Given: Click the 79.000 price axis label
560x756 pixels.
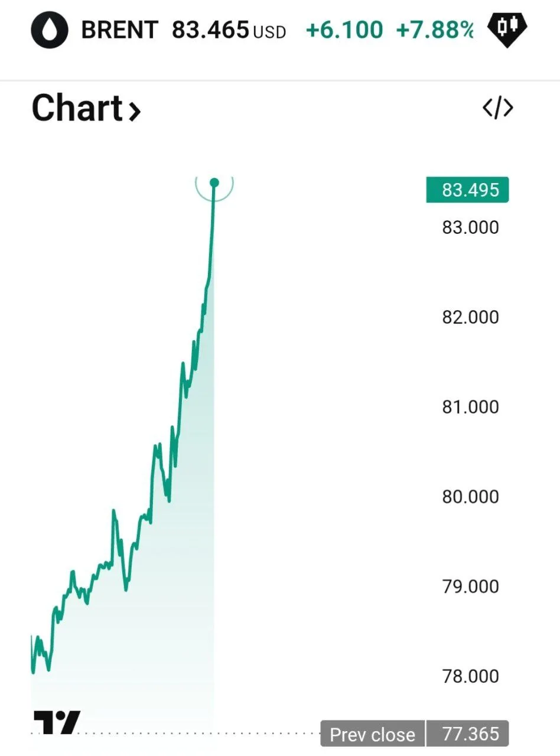Looking at the screenshot, I should click(x=470, y=586).
